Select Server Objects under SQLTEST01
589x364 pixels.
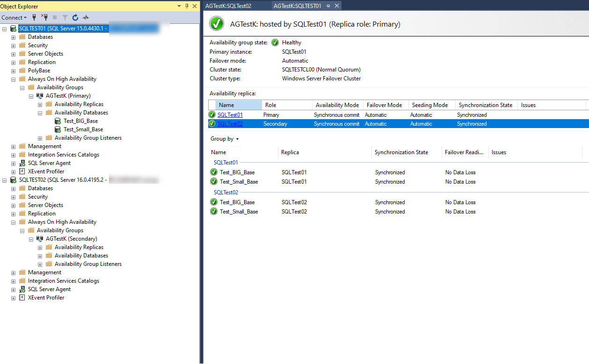click(45, 54)
